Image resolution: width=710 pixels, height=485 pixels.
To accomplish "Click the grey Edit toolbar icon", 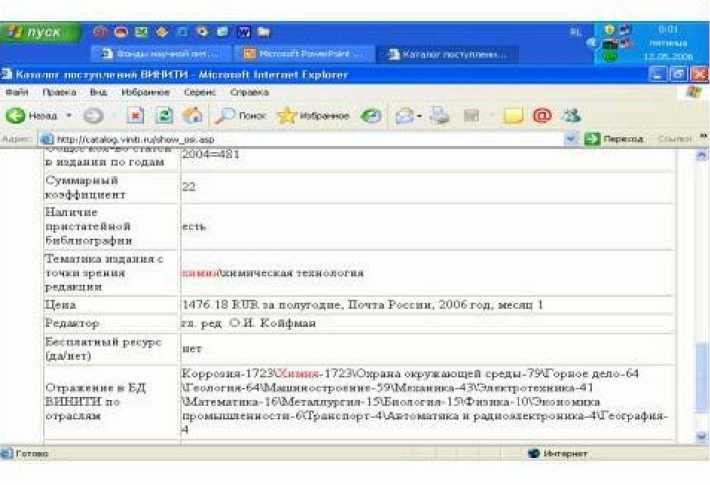I will coord(471,116).
